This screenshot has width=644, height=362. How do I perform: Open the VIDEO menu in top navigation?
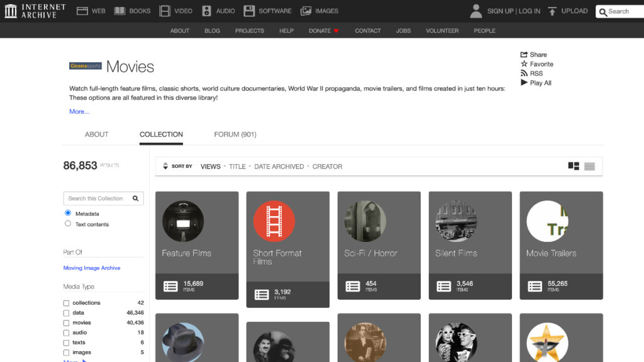click(176, 11)
